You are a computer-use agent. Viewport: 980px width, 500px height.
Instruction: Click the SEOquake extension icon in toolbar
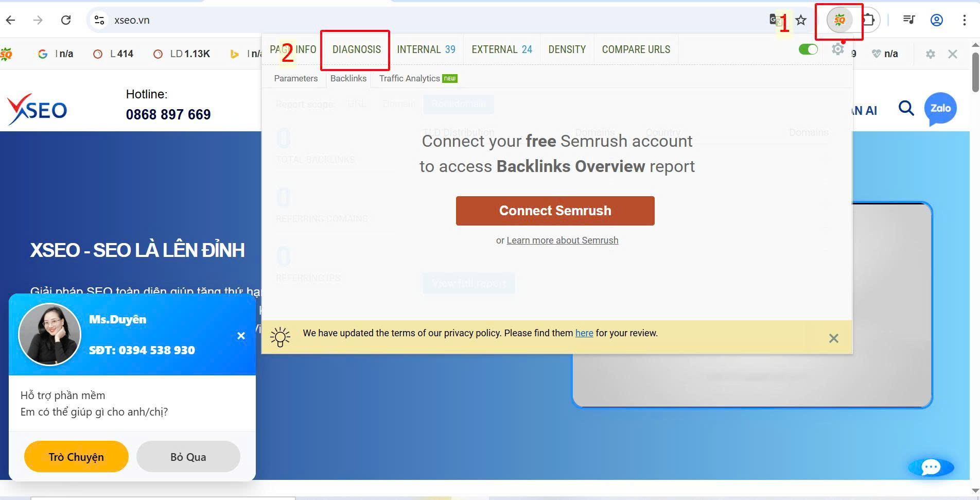pyautogui.click(x=839, y=21)
